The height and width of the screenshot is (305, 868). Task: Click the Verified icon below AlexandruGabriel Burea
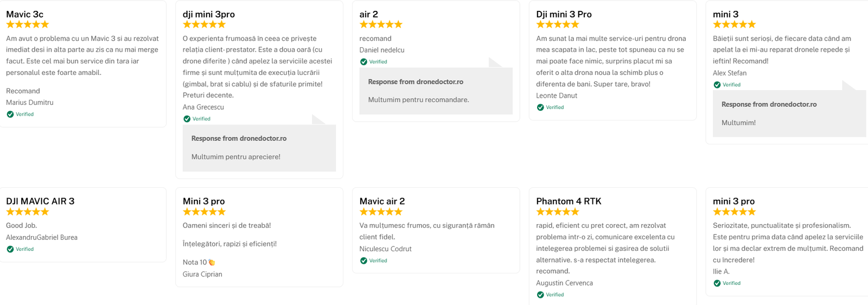coord(10,249)
